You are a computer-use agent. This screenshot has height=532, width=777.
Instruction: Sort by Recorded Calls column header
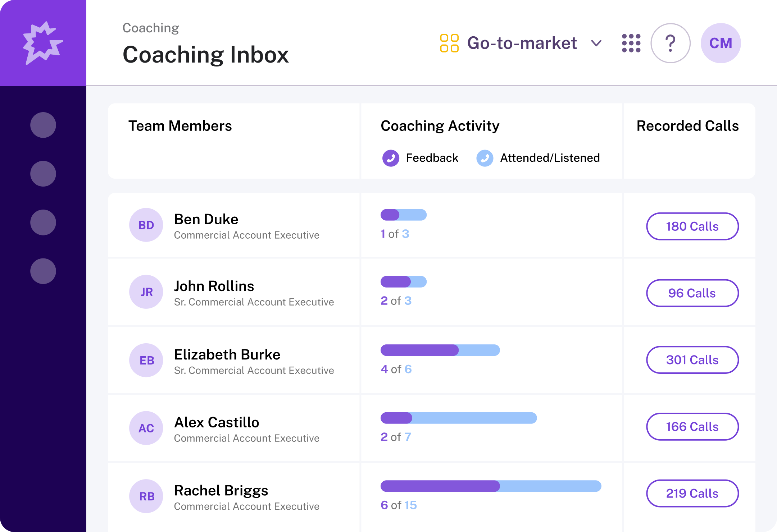[687, 126]
